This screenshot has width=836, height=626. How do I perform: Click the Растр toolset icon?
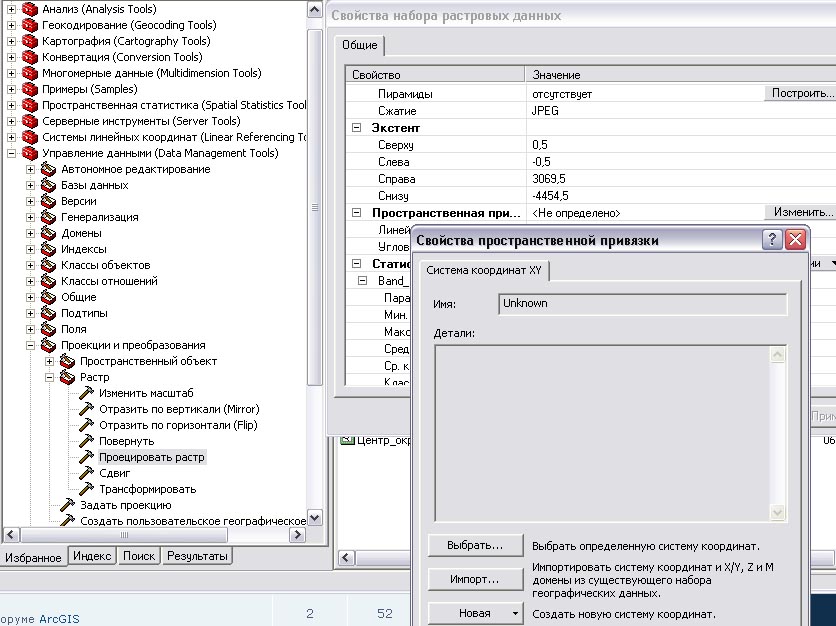(x=67, y=377)
